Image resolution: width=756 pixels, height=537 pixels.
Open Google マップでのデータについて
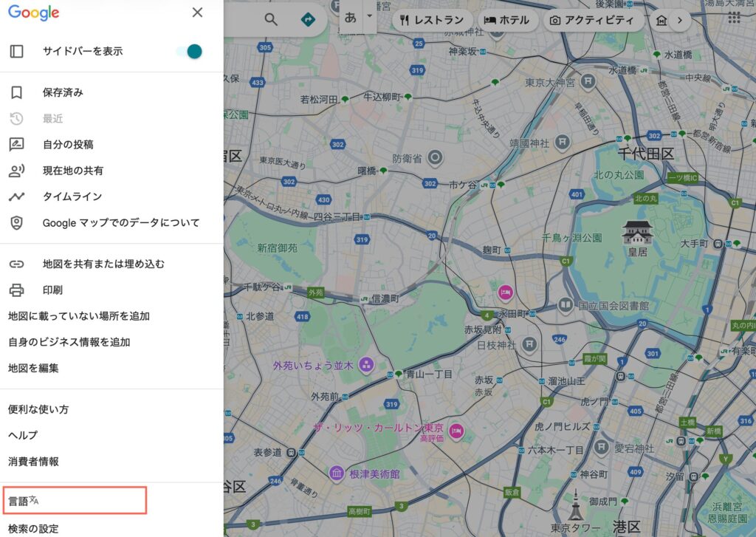point(120,222)
